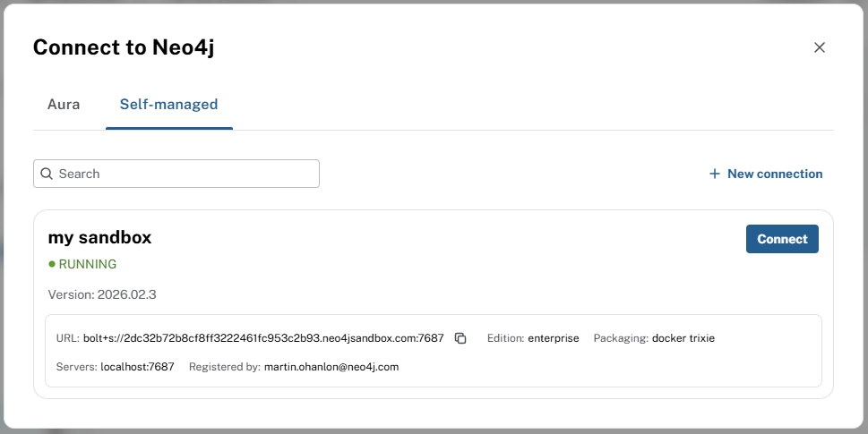868x434 pixels.
Task: Click martin.ohanlon@neo4j.com registered email
Action: click(331, 367)
